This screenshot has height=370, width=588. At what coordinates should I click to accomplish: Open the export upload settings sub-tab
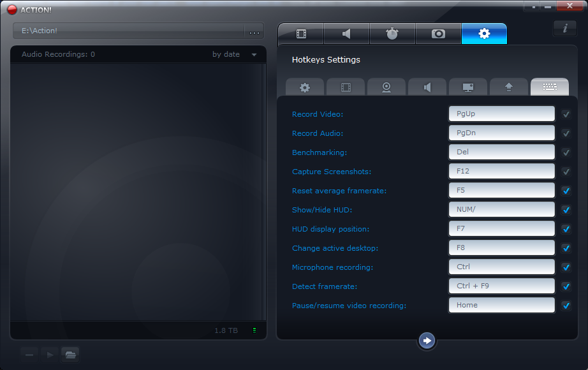509,87
